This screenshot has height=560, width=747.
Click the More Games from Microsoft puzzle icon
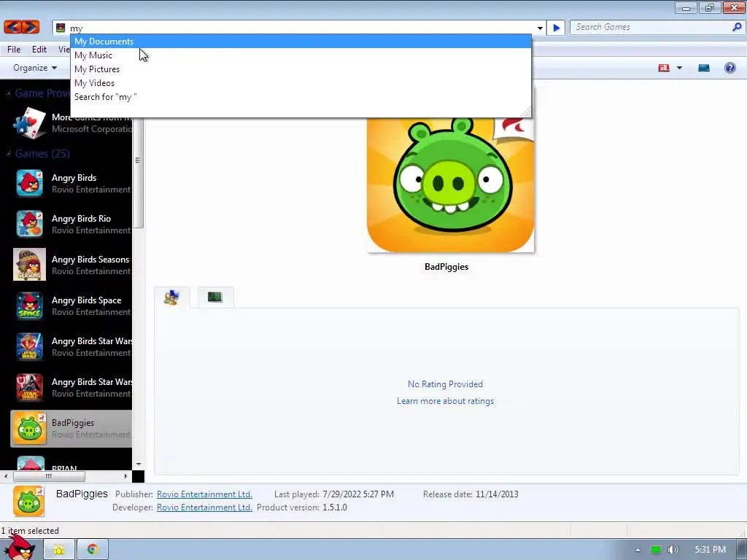[29, 122]
